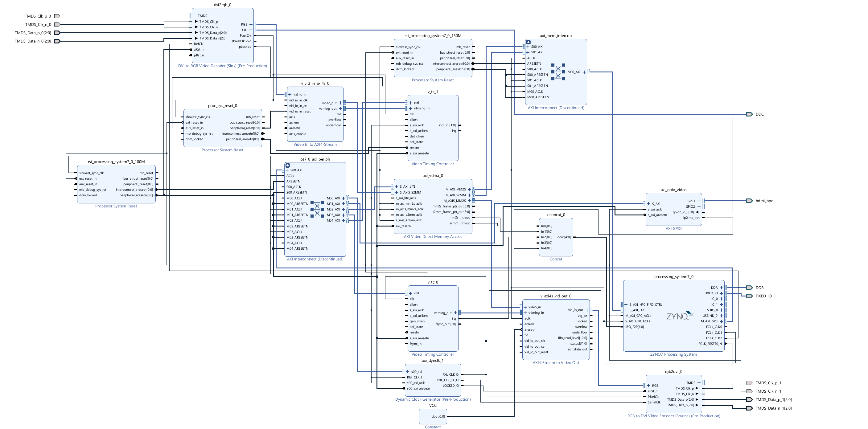Select the TMDS_Data_p_0[2:0] input port symbol
The image size is (868, 429).
(57, 33)
